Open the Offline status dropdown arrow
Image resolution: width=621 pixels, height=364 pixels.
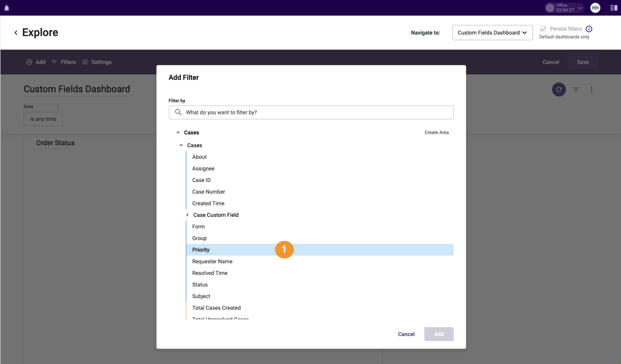[x=580, y=8]
